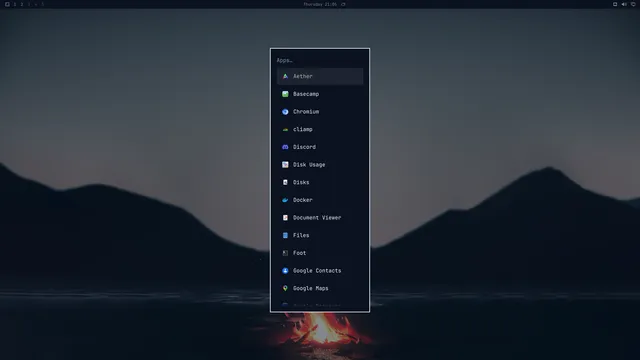This screenshot has width=640, height=360.
Task: Open Google Contacts icon
Action: pos(285,271)
